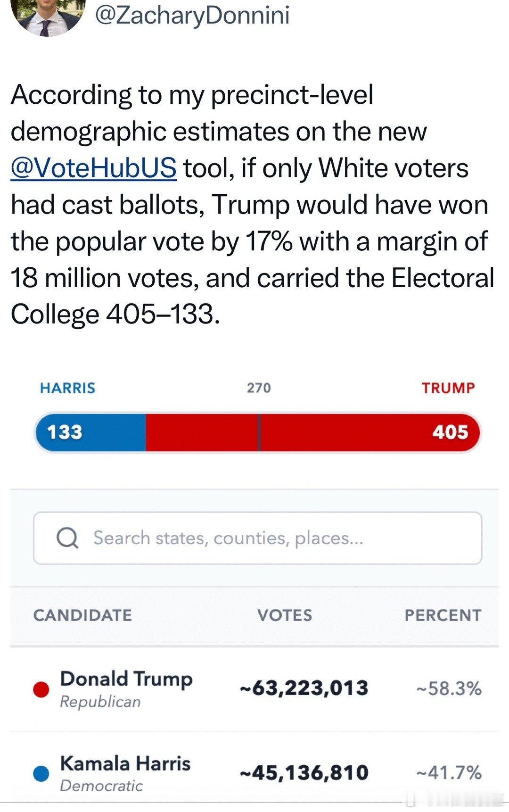This screenshot has width=509, height=812.
Task: Click Harris's ~41.7% percentage value
Action: pos(449,773)
